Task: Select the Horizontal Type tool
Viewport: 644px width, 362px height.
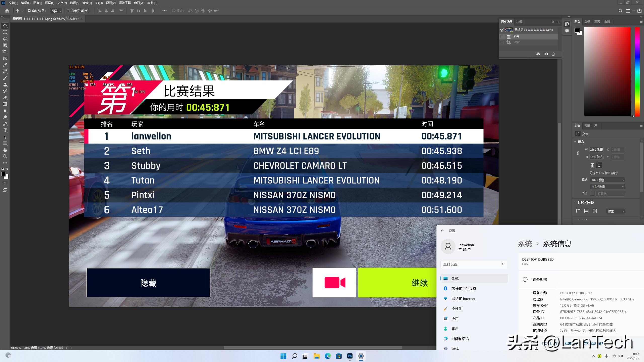Action: click(x=5, y=130)
